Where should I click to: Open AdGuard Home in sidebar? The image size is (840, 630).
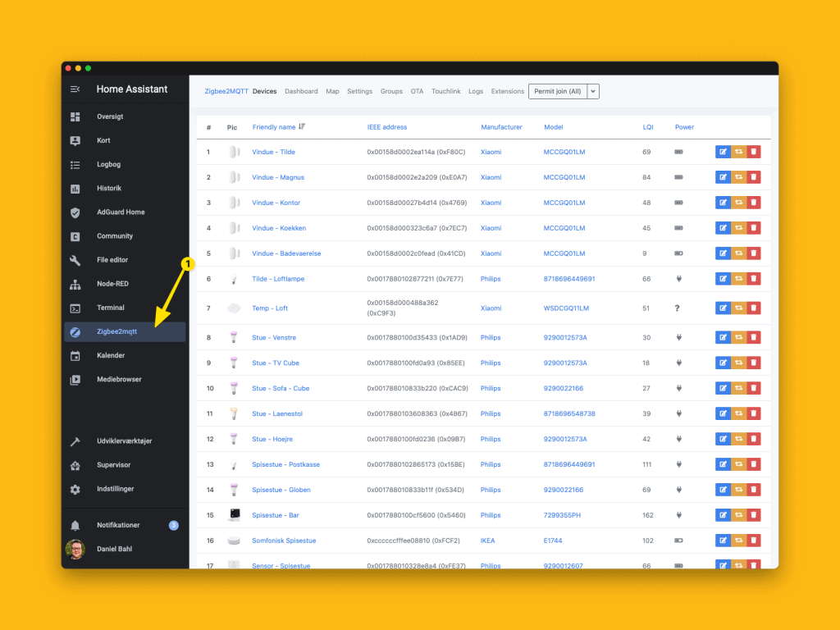[x=125, y=212]
